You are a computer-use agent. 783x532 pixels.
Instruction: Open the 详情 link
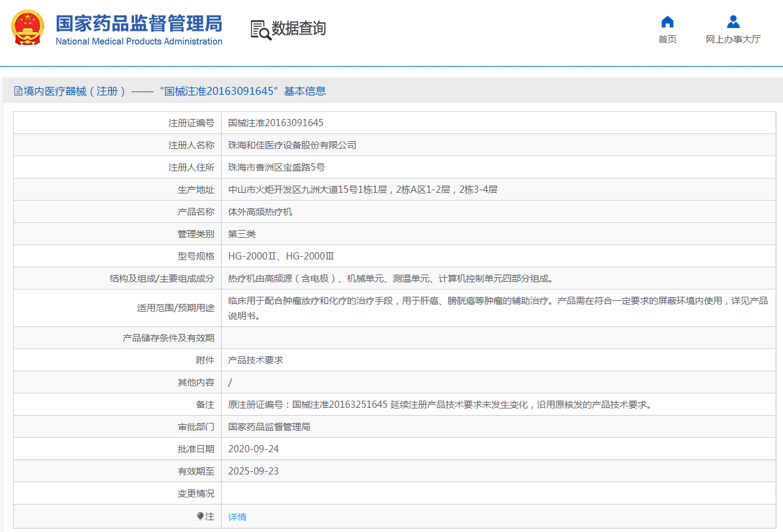click(237, 517)
